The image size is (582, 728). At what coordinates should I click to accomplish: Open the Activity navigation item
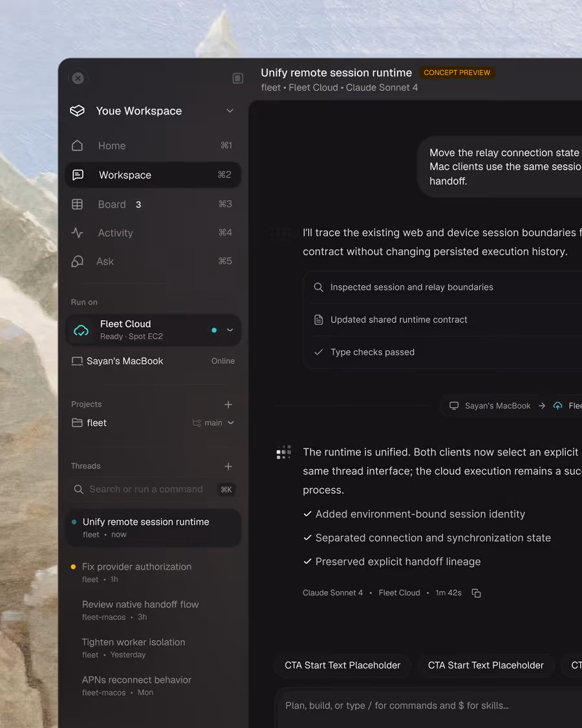click(x=153, y=232)
